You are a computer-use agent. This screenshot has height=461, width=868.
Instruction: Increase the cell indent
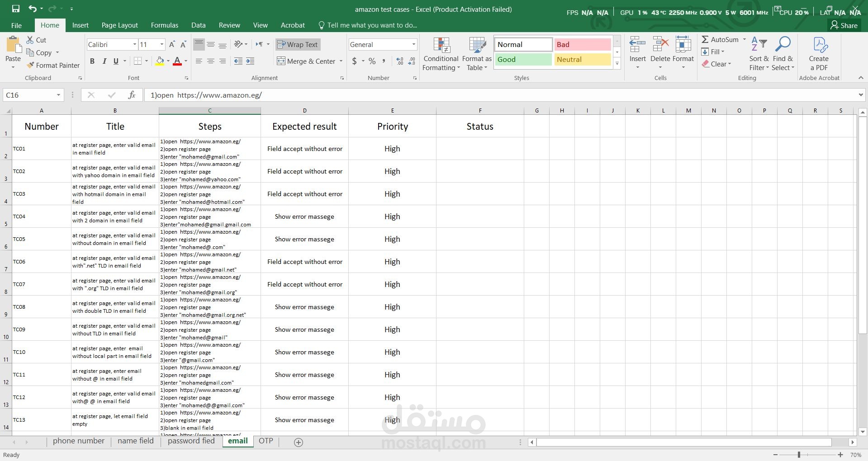coord(250,61)
